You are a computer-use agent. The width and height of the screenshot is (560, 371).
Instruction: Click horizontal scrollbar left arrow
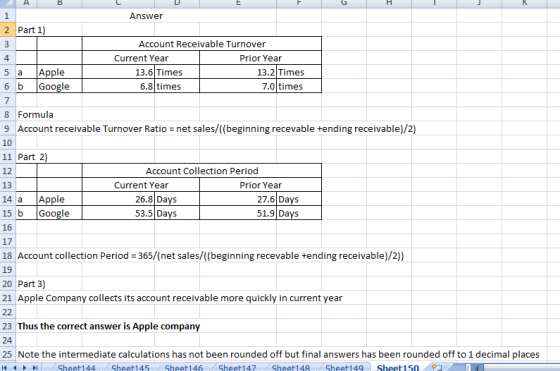click(477, 368)
